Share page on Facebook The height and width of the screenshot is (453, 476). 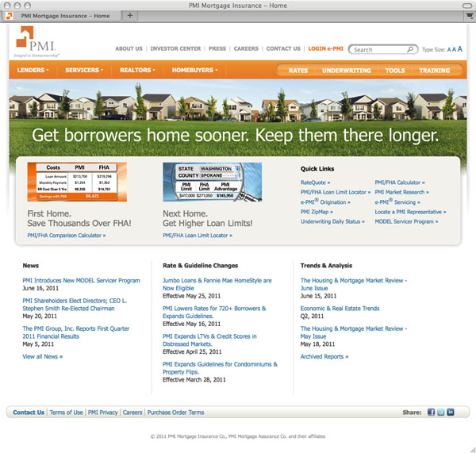pos(431,412)
